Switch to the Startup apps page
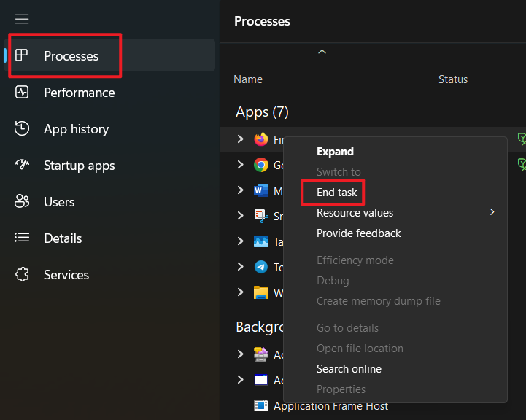 pyautogui.click(x=80, y=166)
